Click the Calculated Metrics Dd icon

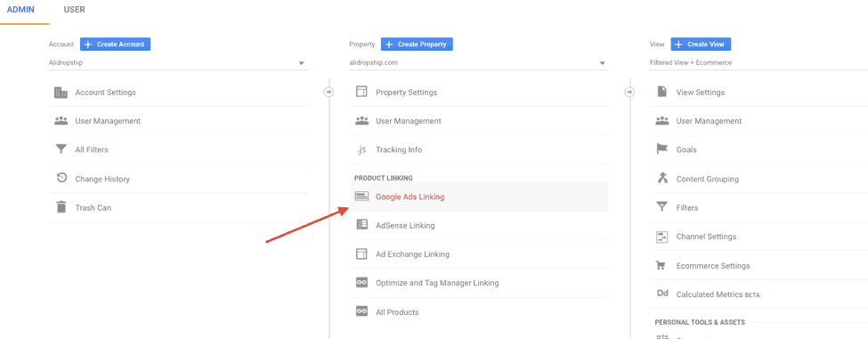click(x=662, y=294)
